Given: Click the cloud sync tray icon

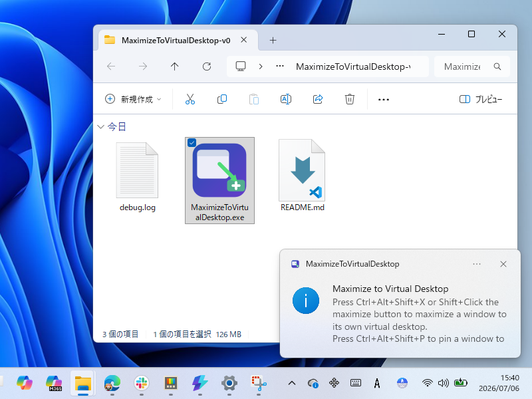Looking at the screenshot, I should [313, 384].
